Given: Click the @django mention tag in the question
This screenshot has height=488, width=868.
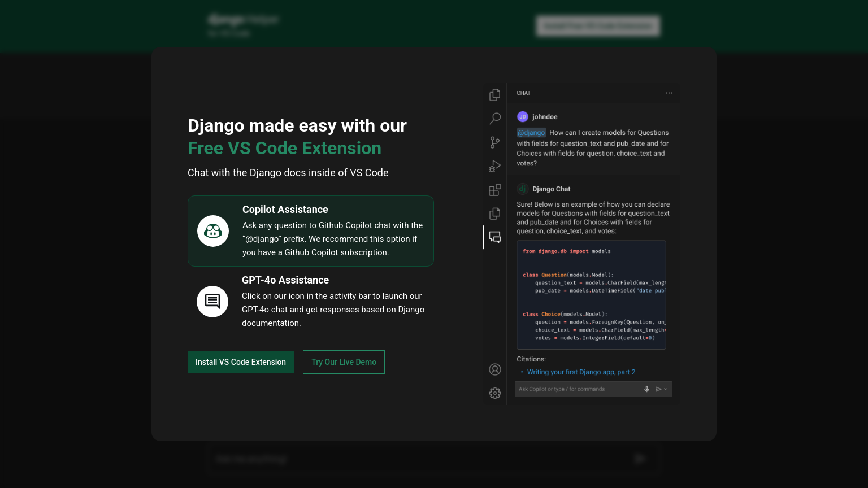Looking at the screenshot, I should pyautogui.click(x=531, y=133).
